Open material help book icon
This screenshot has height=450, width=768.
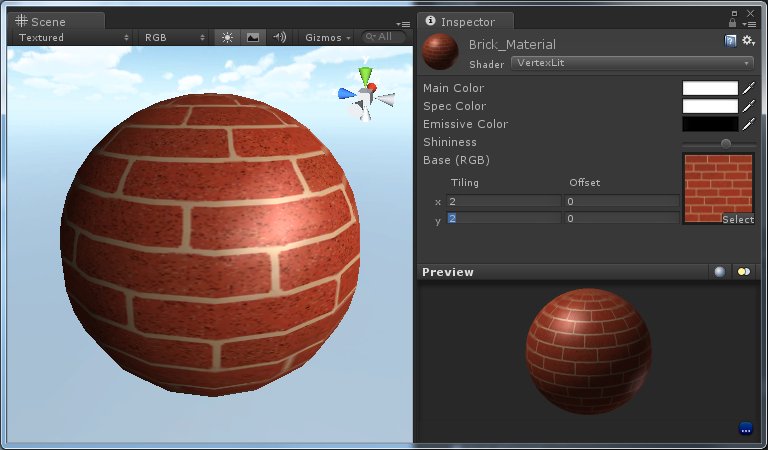point(730,41)
